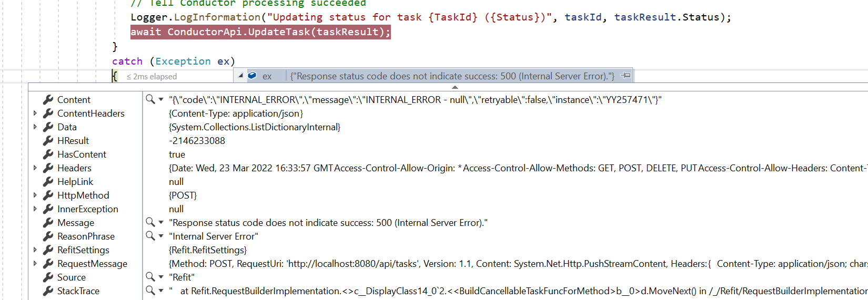Collapse the ex datatip using its triangle
Image resolution: width=868 pixels, height=300 pixels.
241,76
